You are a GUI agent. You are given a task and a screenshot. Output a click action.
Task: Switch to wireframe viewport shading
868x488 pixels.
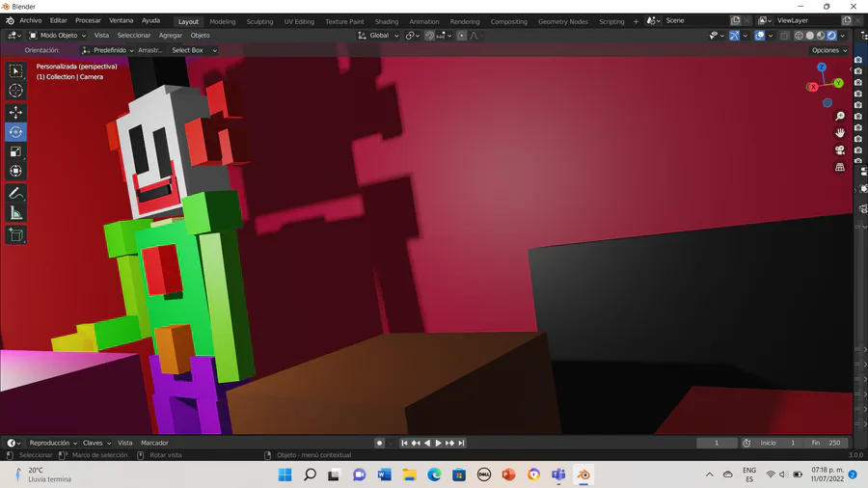tap(799, 36)
